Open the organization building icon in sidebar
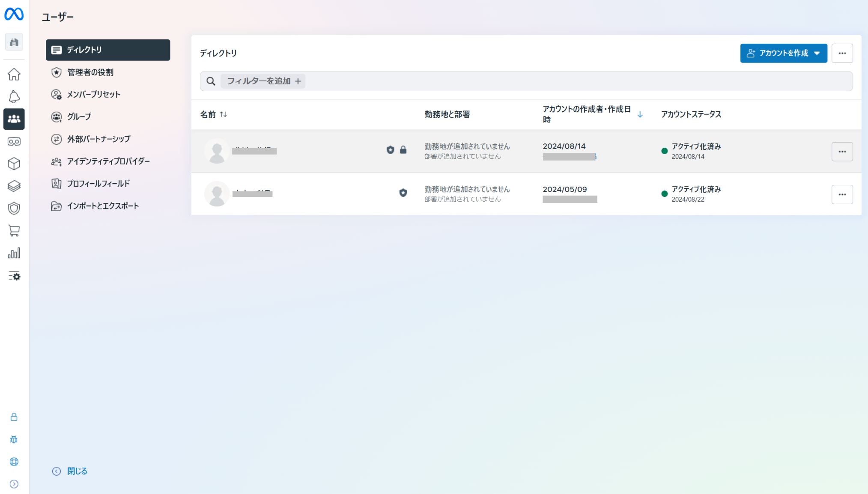The height and width of the screenshot is (494, 868). (14, 42)
